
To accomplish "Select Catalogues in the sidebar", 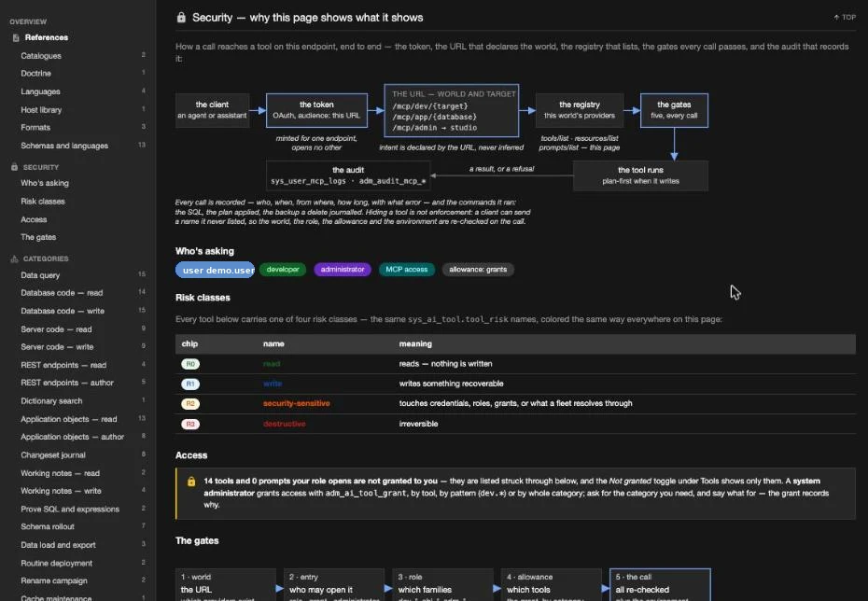I will 41,56.
